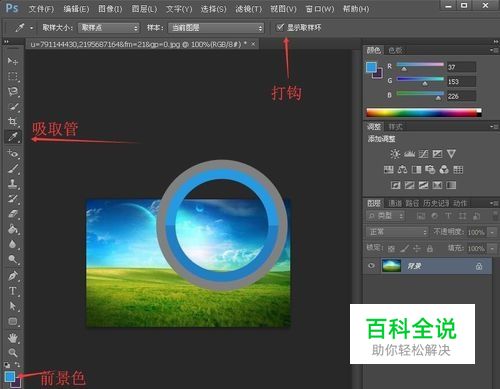Select the Spot Healing Brush tool
The width and height of the screenshot is (500, 389).
(x=13, y=153)
